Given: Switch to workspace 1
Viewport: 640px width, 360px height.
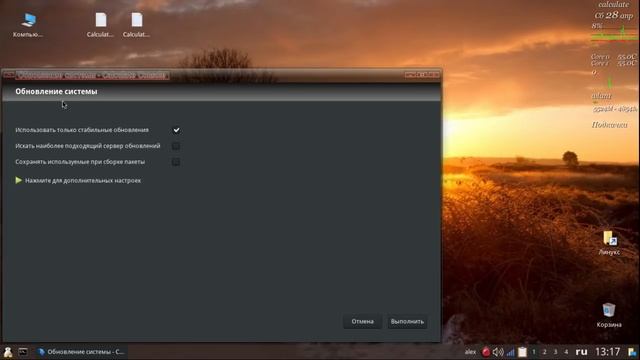Looking at the screenshot, I should pos(533,352).
